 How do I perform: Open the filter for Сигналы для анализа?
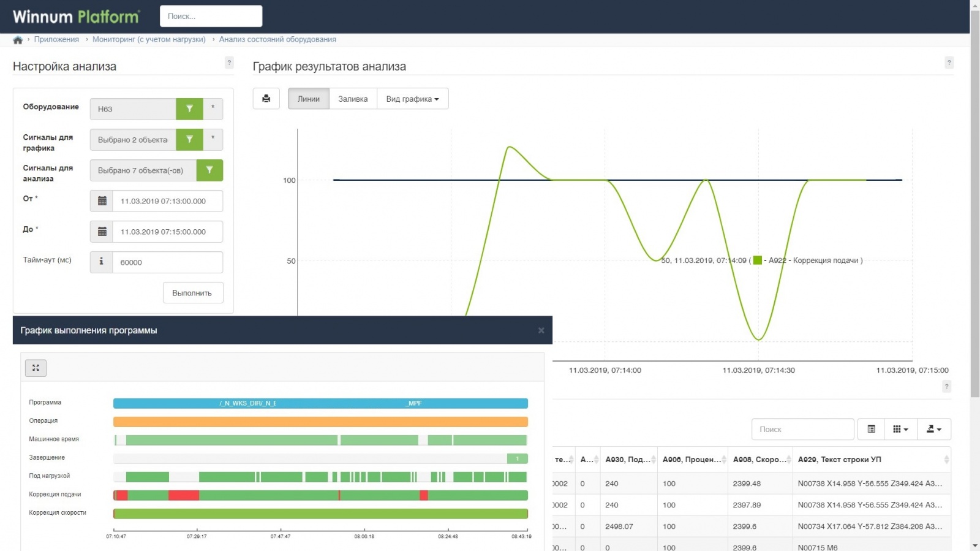[209, 170]
